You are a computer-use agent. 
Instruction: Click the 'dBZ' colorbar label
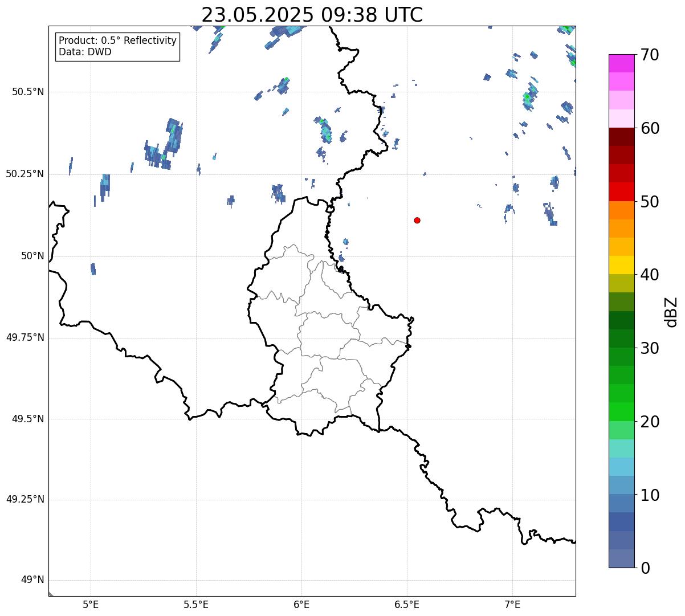coord(671,312)
